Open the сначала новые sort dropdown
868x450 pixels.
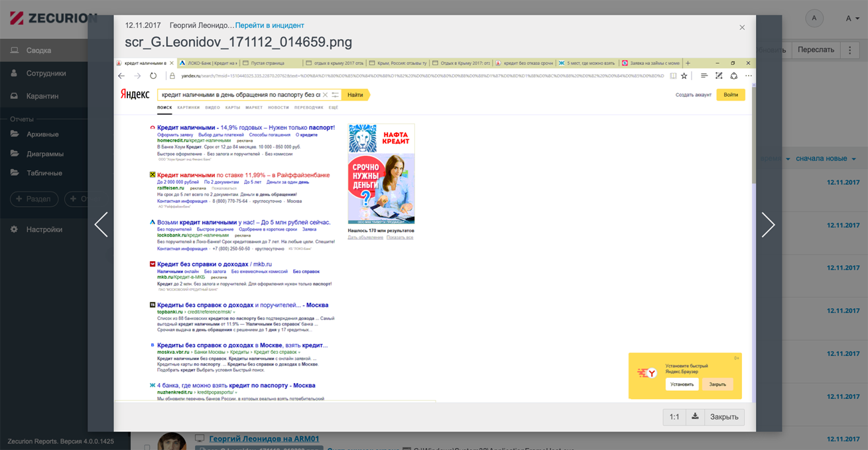[826, 158]
